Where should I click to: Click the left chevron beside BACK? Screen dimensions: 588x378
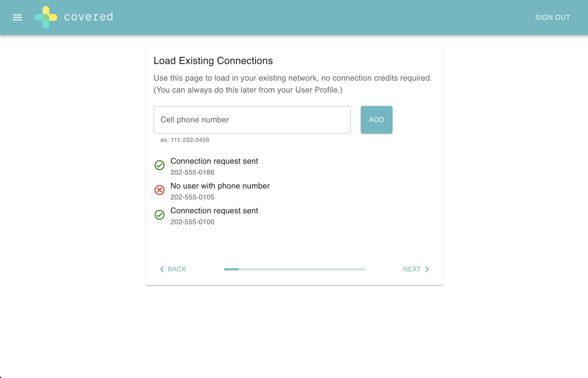tap(162, 269)
